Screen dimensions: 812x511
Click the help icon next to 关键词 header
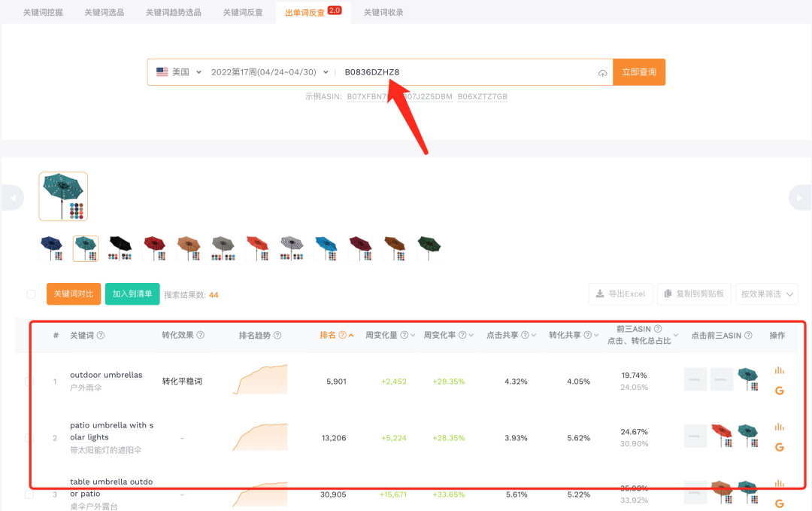coord(101,336)
